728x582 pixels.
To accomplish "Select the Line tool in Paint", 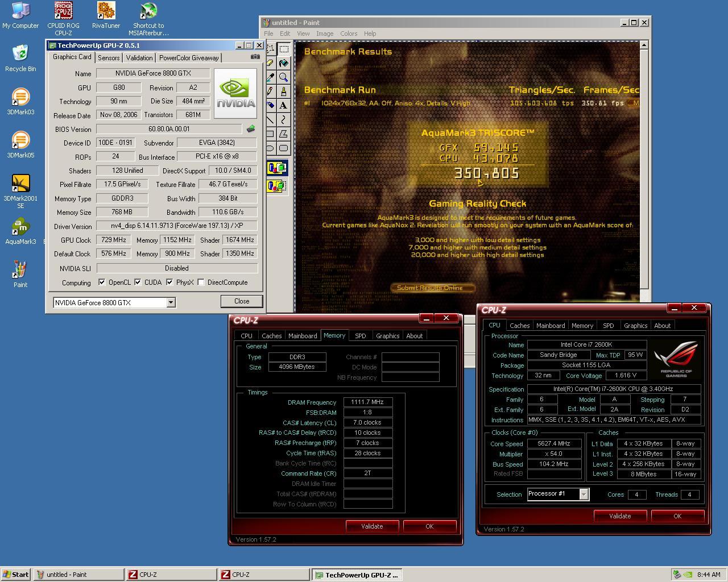I will [271, 120].
